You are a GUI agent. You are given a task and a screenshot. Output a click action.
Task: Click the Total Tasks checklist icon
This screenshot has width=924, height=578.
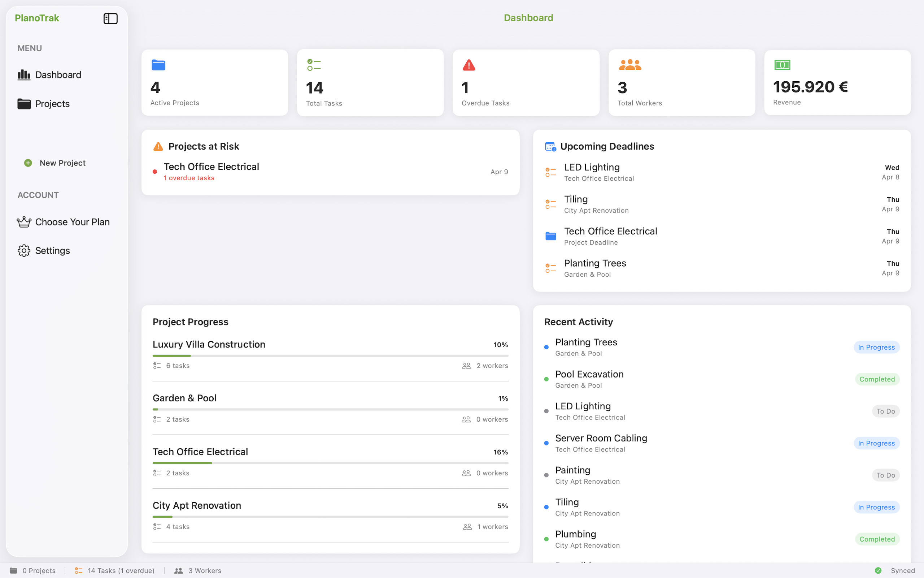(x=314, y=65)
